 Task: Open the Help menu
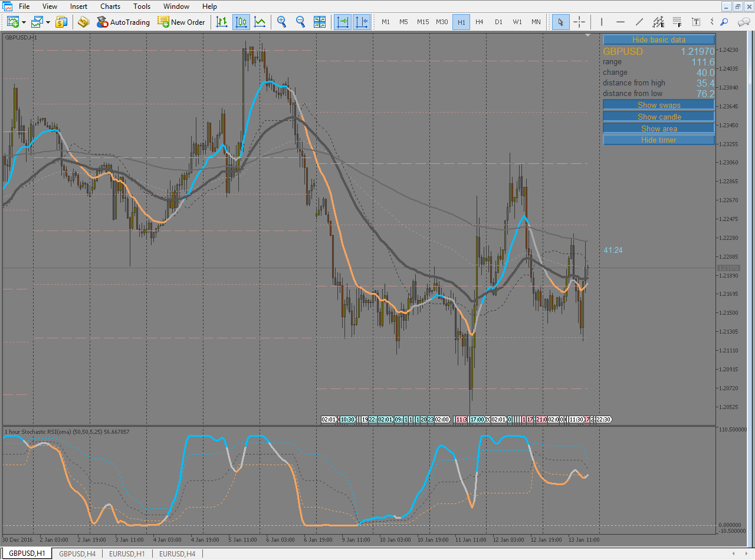(209, 6)
